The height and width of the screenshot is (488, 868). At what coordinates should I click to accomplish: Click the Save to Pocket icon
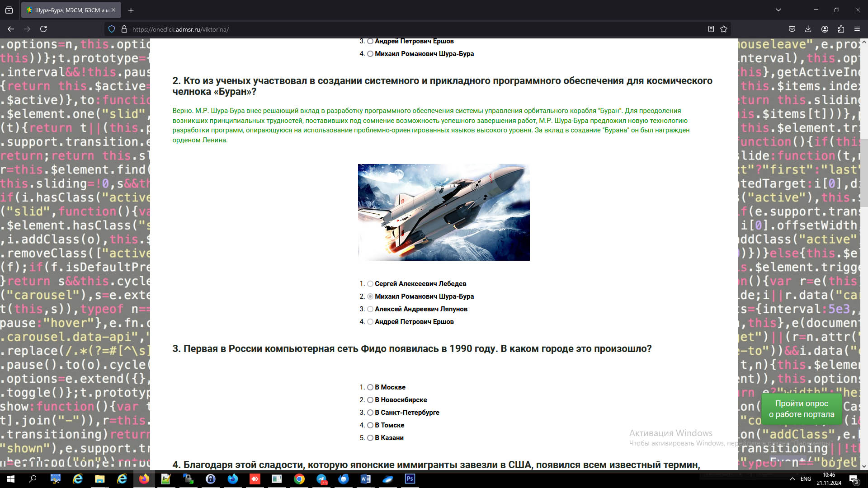pos(792,29)
